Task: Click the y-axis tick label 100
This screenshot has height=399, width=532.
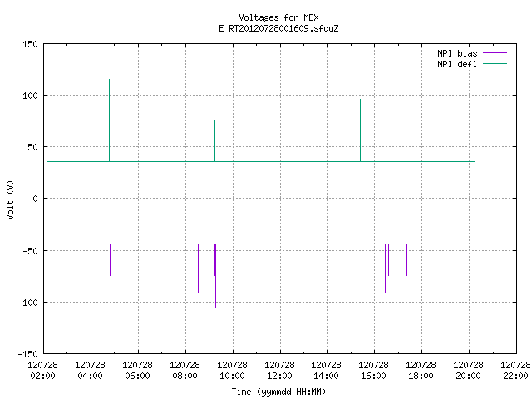Action: click(30, 96)
